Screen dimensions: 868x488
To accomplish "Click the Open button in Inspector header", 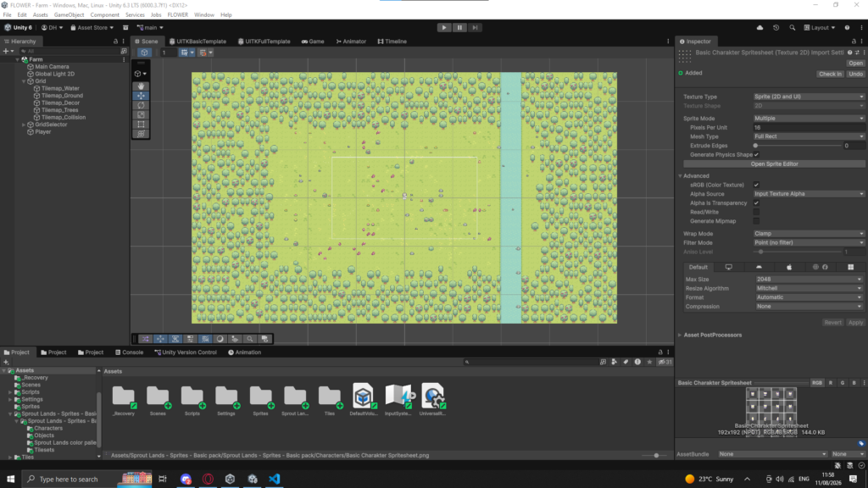I will pos(855,64).
